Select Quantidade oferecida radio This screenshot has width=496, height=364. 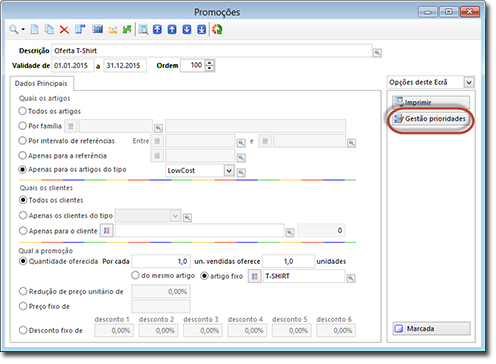tap(23, 261)
